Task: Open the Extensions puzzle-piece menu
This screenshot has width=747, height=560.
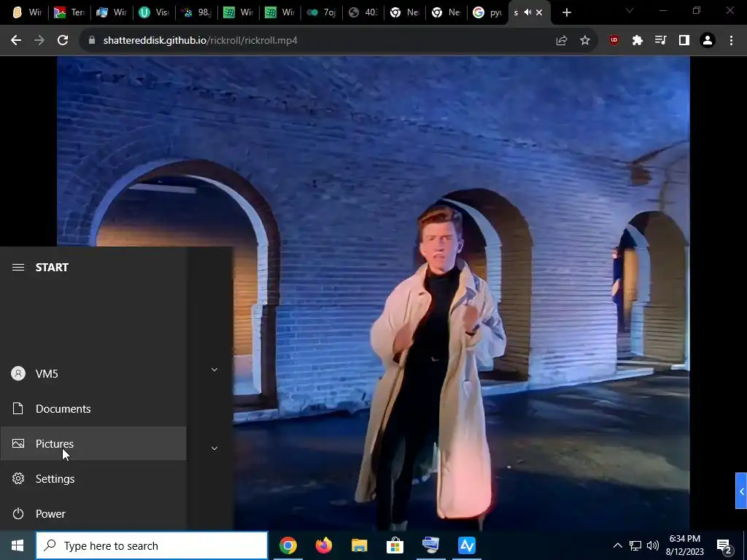Action: (638, 41)
